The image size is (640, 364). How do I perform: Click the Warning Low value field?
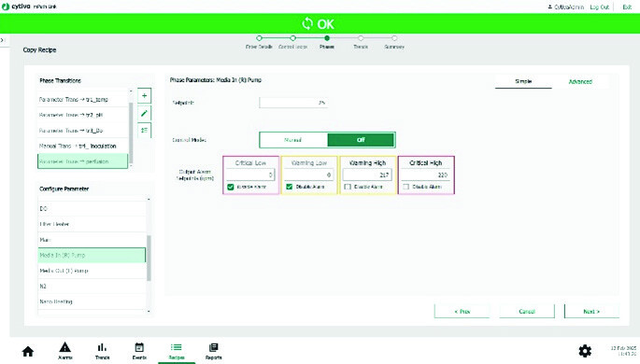pyautogui.click(x=309, y=175)
